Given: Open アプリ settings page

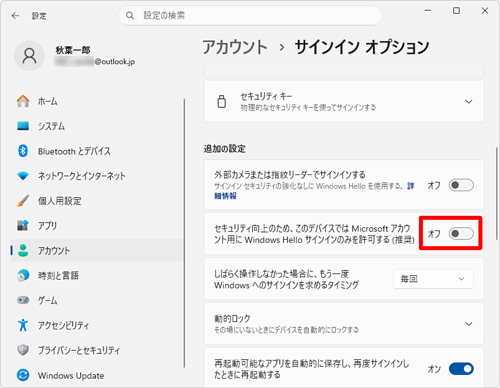Looking at the screenshot, I should coord(97,226).
